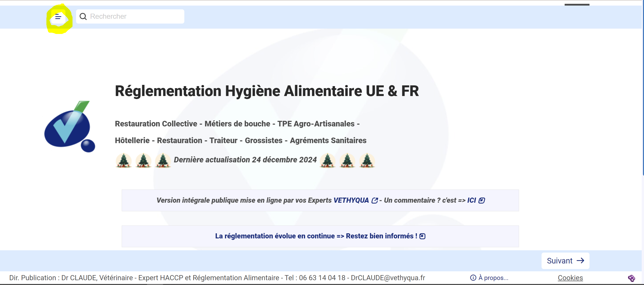The height and width of the screenshot is (285, 644).
Task: Click arrow icon after 'Restez bien informés'
Action: point(422,236)
